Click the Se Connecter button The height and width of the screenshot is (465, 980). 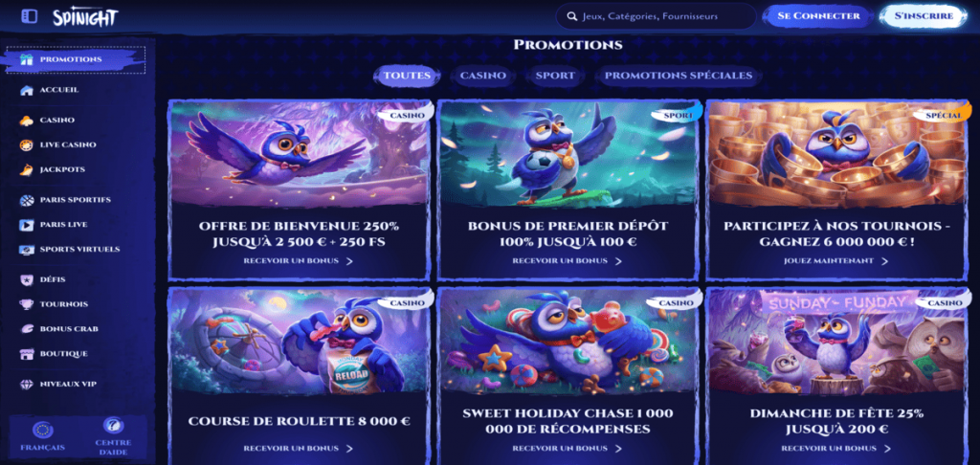pos(817,16)
